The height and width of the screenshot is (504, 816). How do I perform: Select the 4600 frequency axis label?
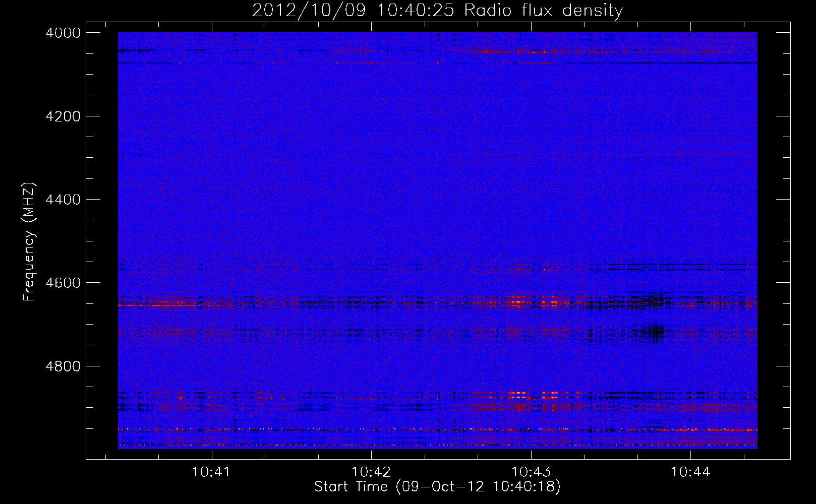coord(63,283)
